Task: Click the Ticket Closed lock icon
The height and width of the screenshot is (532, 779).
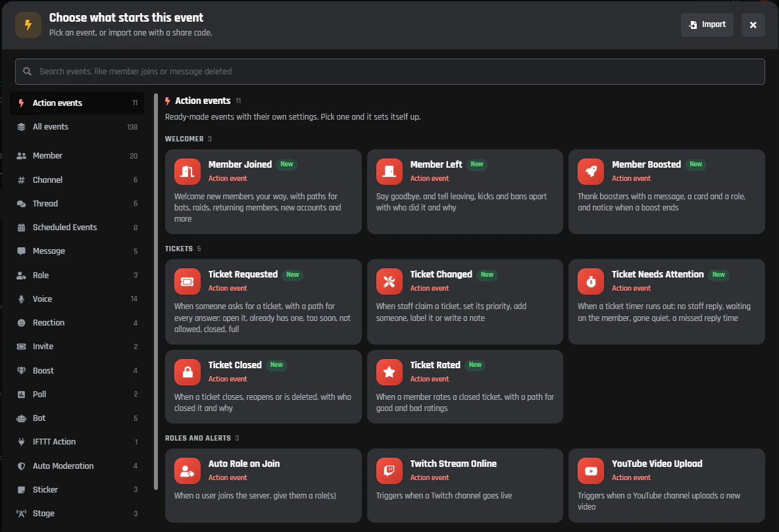Action: point(188,372)
